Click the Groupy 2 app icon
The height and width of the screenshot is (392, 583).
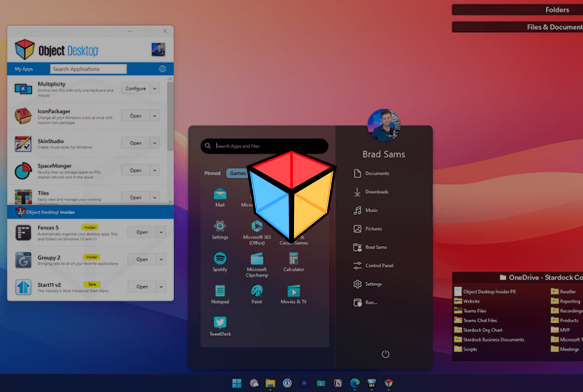tap(23, 260)
